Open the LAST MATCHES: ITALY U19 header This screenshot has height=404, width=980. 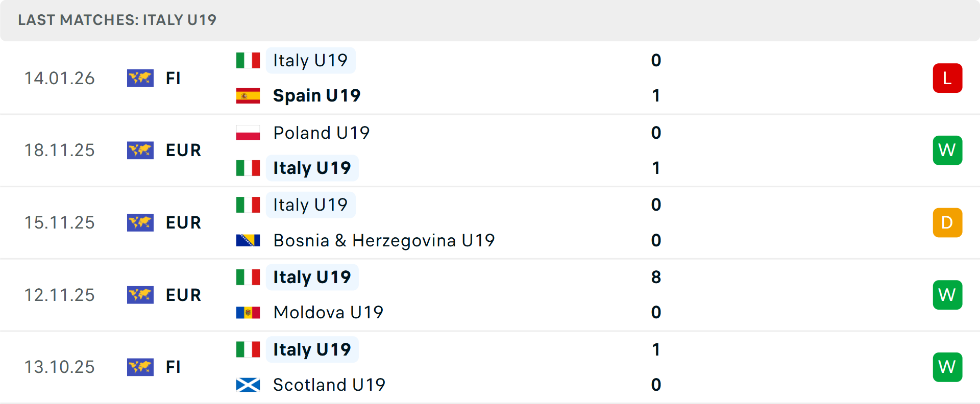[117, 20]
